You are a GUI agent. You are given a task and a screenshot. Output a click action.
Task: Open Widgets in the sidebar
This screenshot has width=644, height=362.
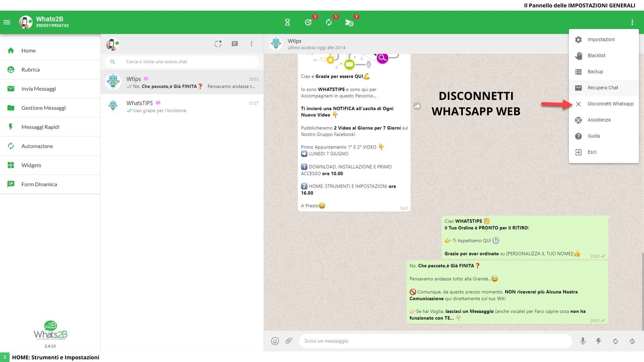click(x=50, y=165)
